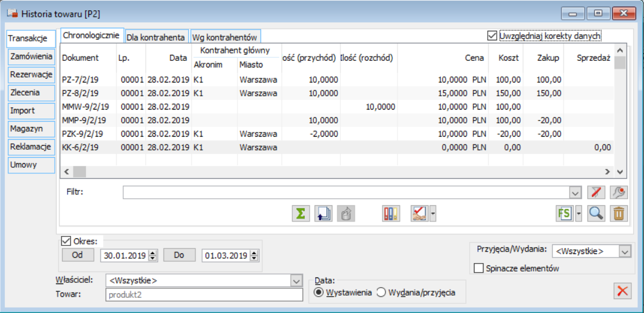Screen dimensions: 644x313
Task: Open filter builder wrench icon
Action: pos(618,192)
